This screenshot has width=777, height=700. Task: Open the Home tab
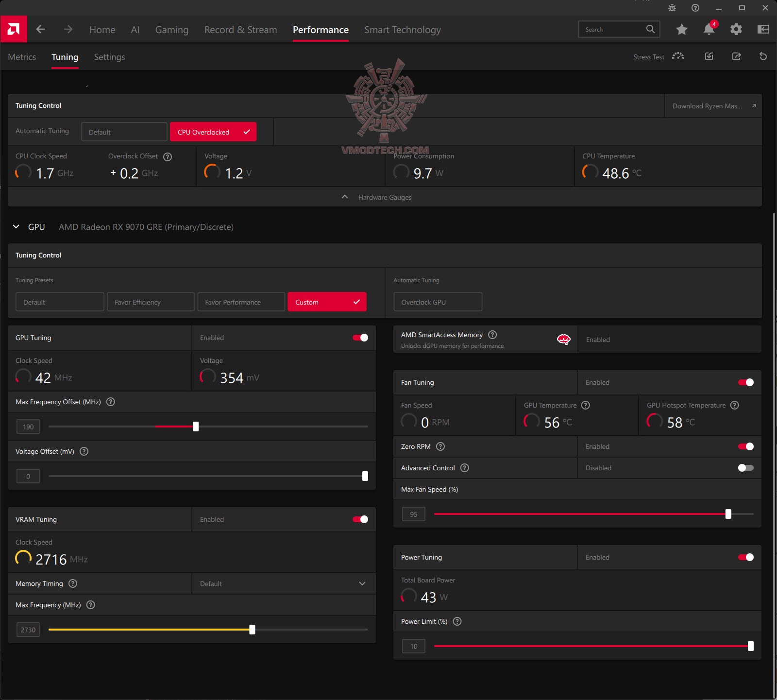point(102,30)
